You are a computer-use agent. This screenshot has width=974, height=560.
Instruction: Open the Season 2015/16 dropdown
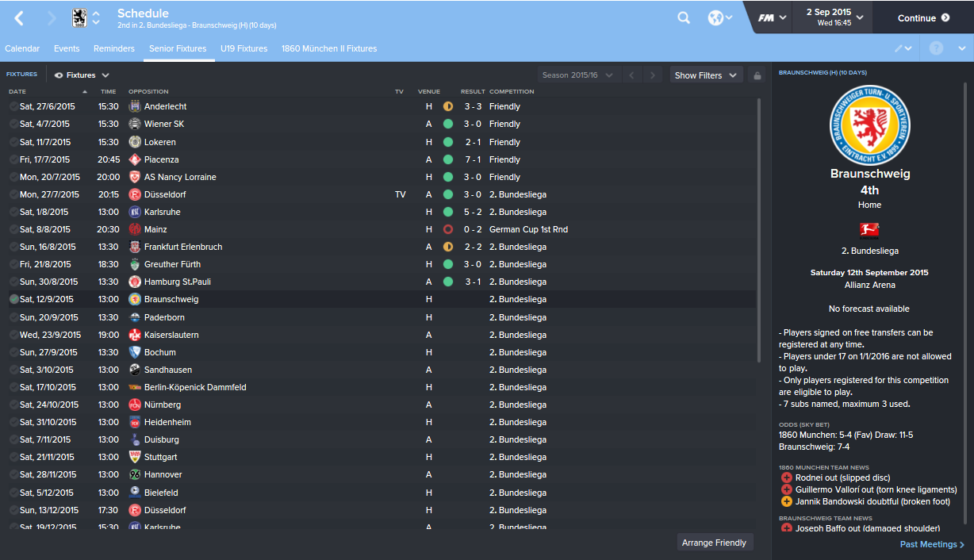click(x=577, y=75)
